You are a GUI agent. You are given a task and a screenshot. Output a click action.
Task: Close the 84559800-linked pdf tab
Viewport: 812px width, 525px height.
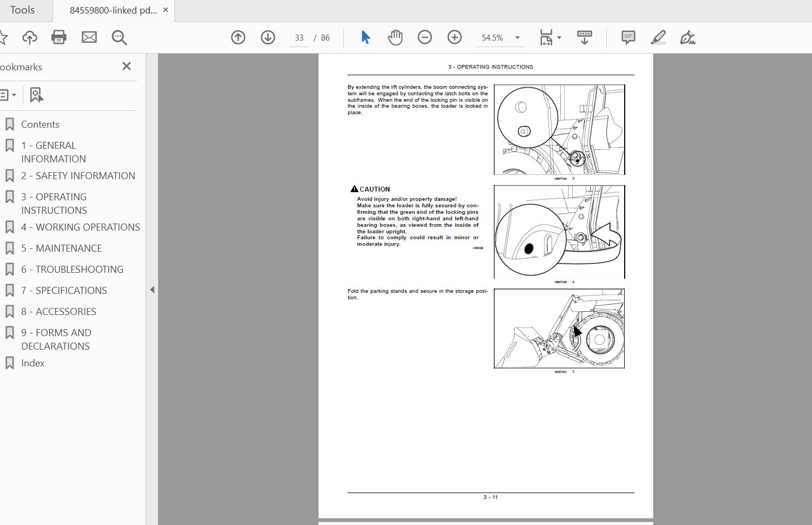[166, 10]
